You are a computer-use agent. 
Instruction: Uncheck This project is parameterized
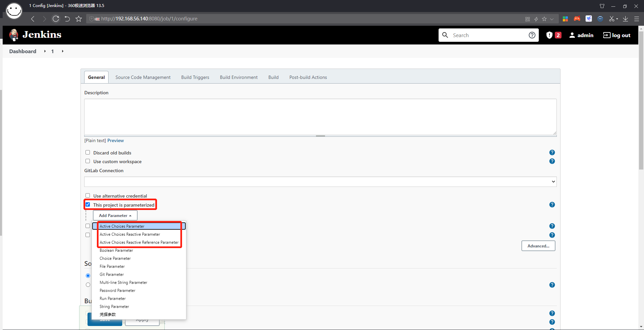click(x=88, y=205)
